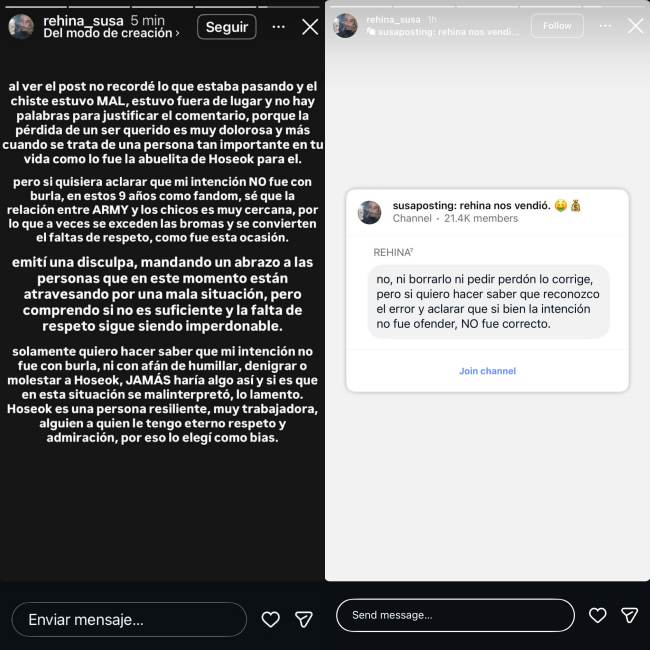Viewport: 650px width, 650px height.
Task: Open rehina_susa avatar on right story
Action: pos(346,26)
